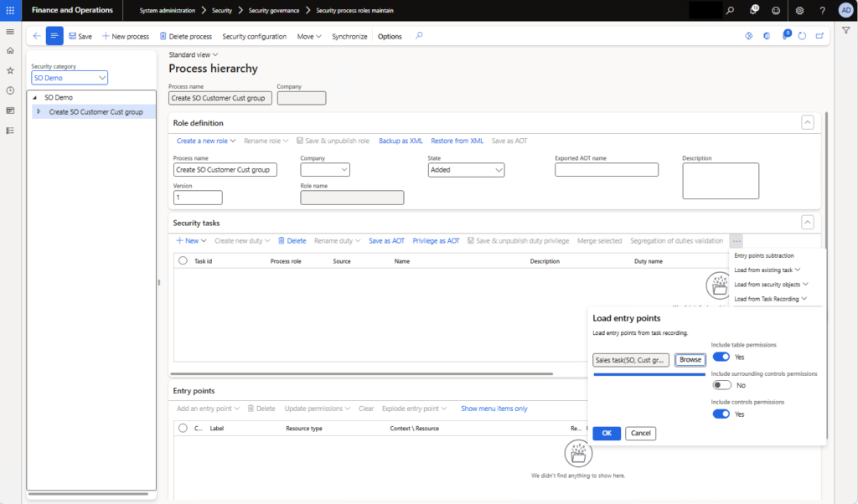Click the notifications bell icon
The width and height of the screenshot is (858, 504).
point(752,10)
